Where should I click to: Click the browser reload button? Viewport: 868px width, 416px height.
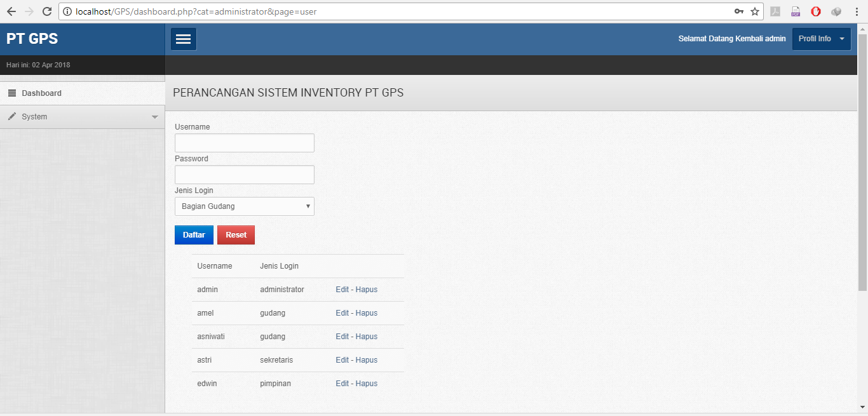point(46,11)
